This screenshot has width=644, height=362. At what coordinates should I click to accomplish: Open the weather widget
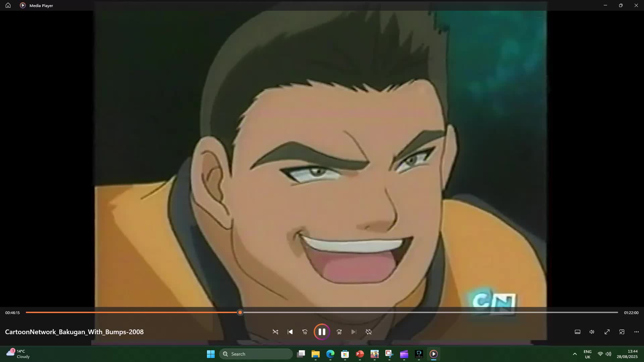tap(18, 354)
